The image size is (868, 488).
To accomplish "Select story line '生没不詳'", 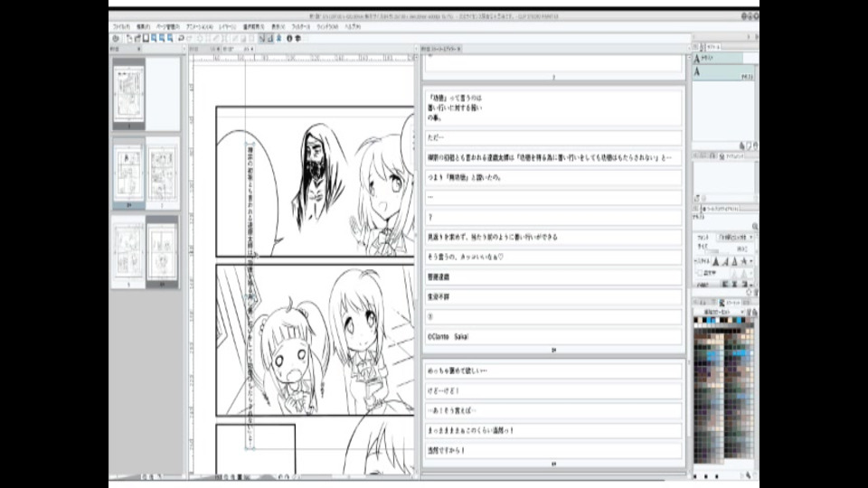I will [553, 296].
